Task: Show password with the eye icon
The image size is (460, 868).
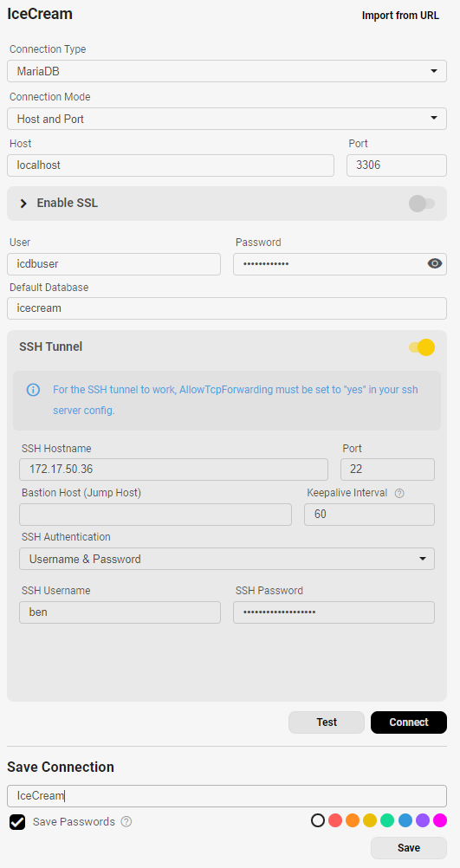Action: coord(435,263)
